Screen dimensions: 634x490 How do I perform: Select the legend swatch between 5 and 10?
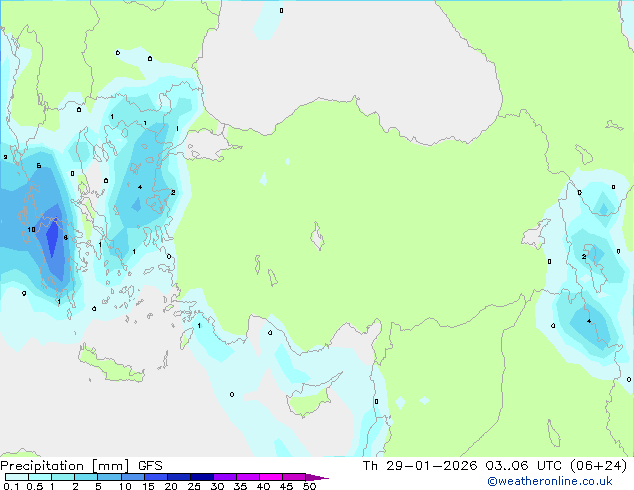point(109,477)
